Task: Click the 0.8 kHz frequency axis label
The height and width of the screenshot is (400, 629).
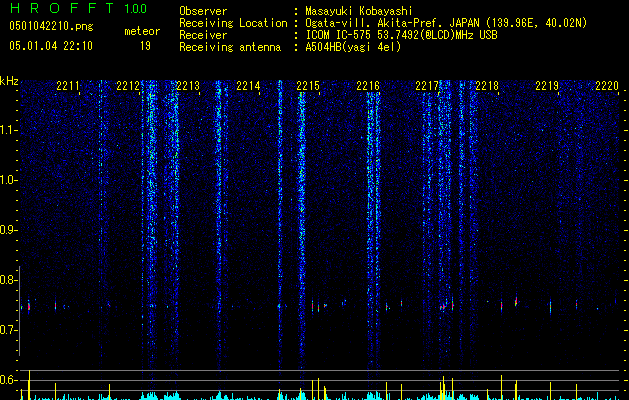Action: click(x=8, y=280)
